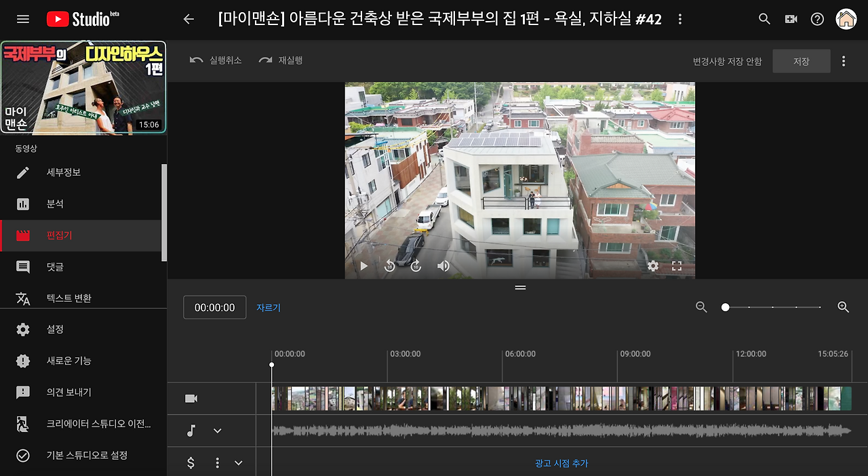The width and height of the screenshot is (868, 476).
Task: Toggle fullscreen mode in the player
Action: click(676, 266)
